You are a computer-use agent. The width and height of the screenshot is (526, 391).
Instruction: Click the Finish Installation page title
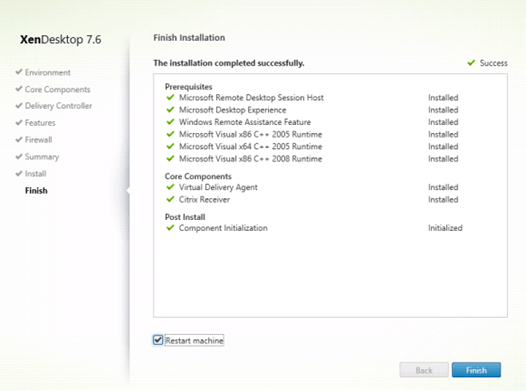point(189,38)
